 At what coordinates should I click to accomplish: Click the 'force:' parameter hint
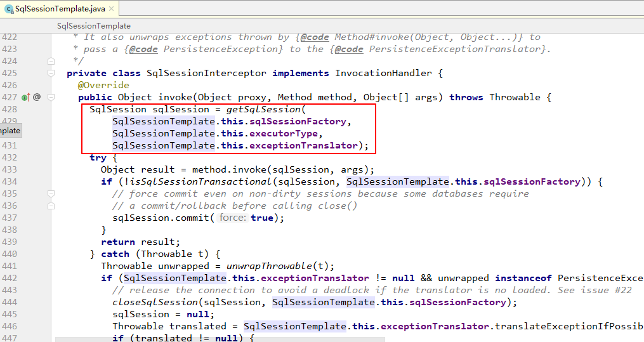(x=232, y=218)
